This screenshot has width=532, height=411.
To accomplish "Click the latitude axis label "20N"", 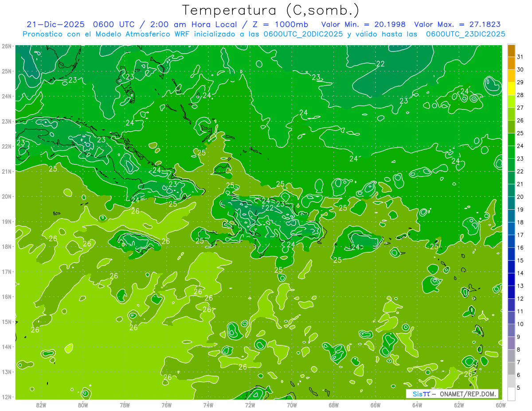I will [x=7, y=196].
